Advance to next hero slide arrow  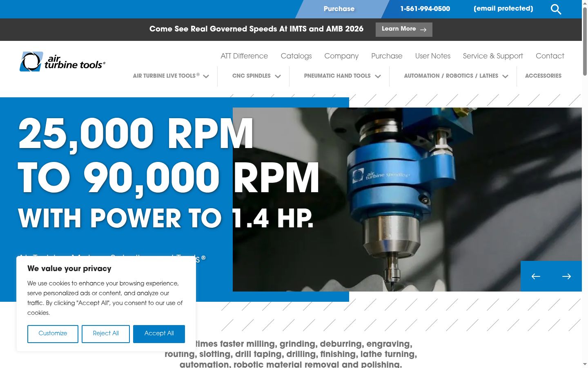point(566,276)
